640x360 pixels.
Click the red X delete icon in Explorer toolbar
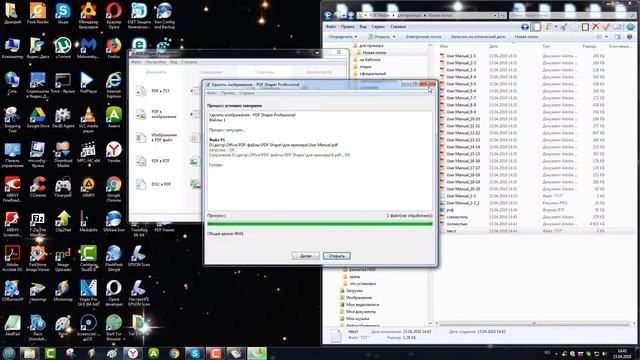[596, 27]
